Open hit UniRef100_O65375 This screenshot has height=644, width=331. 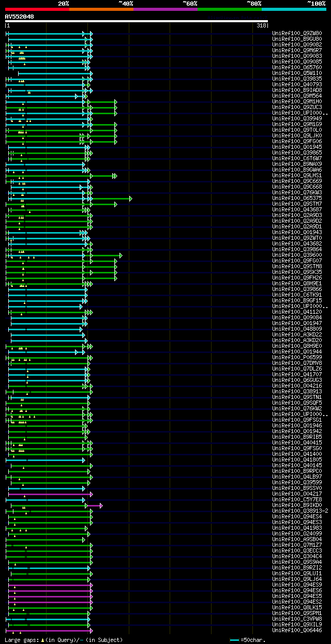click(297, 198)
